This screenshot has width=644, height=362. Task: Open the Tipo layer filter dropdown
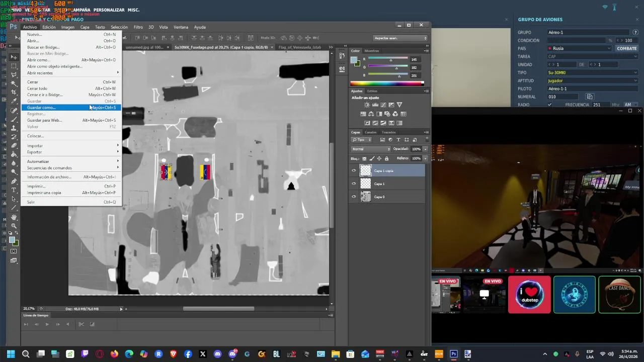tap(362, 139)
